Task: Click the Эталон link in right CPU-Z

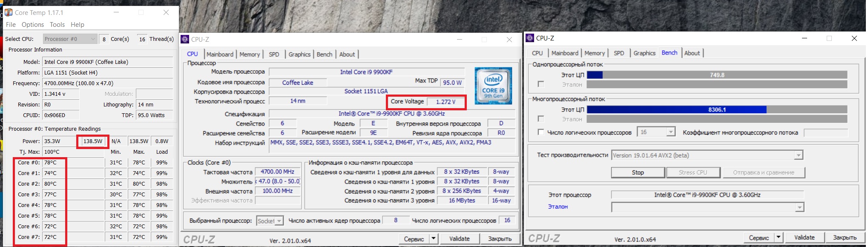Action: pyautogui.click(x=558, y=207)
